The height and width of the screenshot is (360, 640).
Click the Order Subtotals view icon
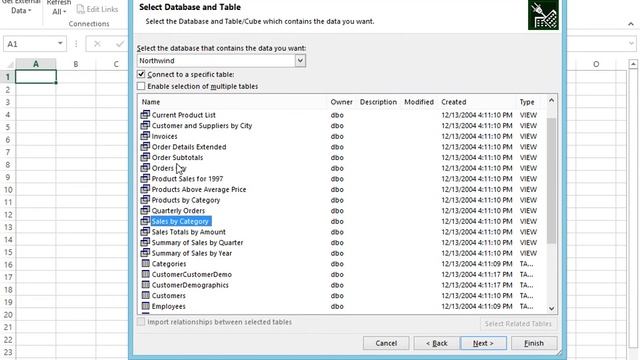point(145,157)
